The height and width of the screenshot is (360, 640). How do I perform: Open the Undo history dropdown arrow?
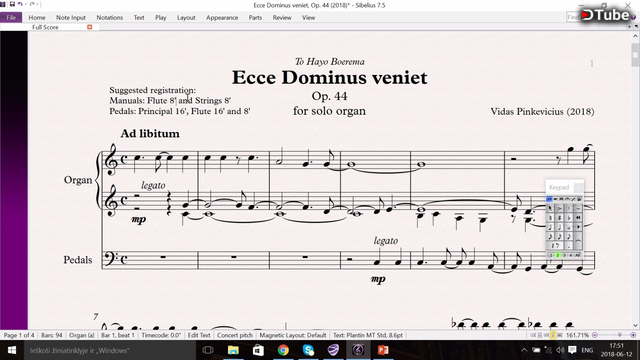[26, 4]
